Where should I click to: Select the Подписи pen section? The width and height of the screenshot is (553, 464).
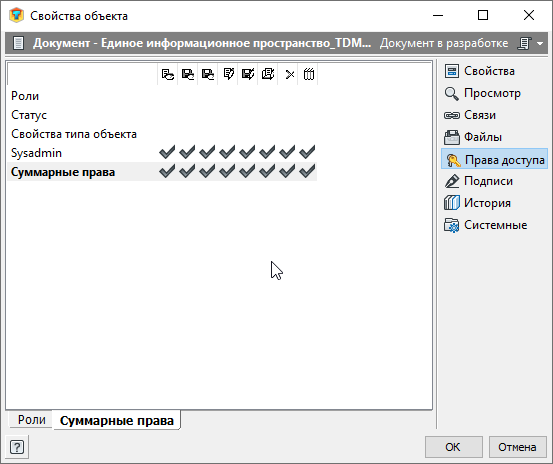[x=451, y=181]
